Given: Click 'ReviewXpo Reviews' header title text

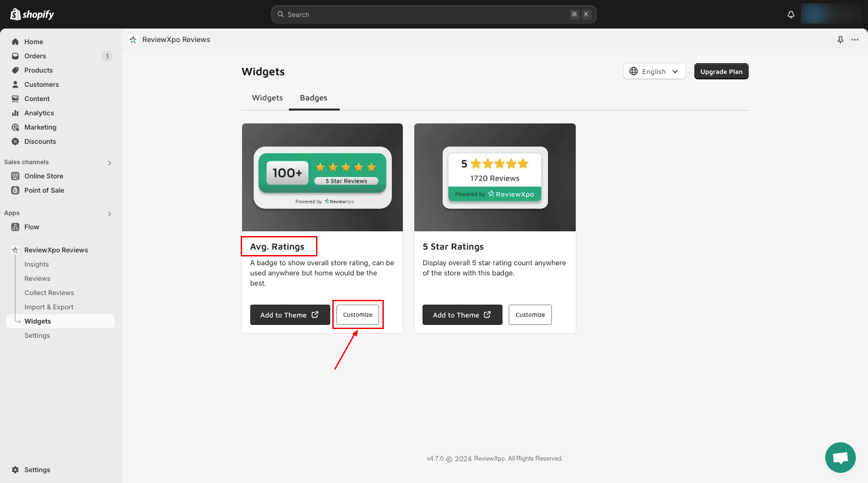Looking at the screenshot, I should click(176, 40).
